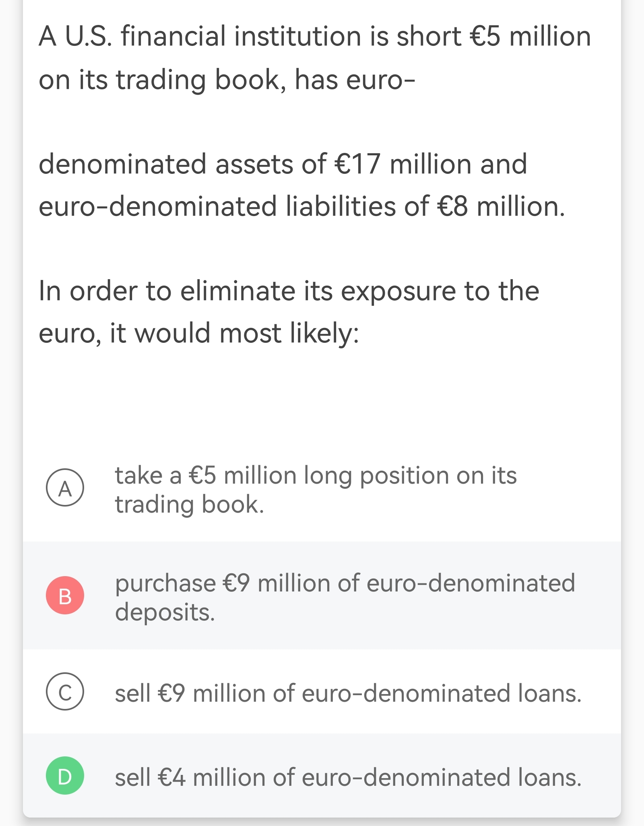Click the green D answer circle
The image size is (644, 826).
pyautogui.click(x=65, y=776)
